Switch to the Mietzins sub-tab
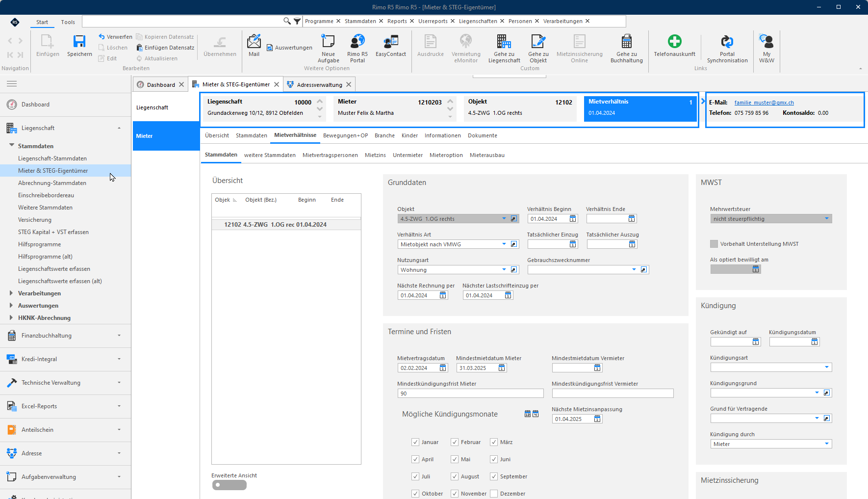Viewport: 868px width, 499px height. (375, 155)
